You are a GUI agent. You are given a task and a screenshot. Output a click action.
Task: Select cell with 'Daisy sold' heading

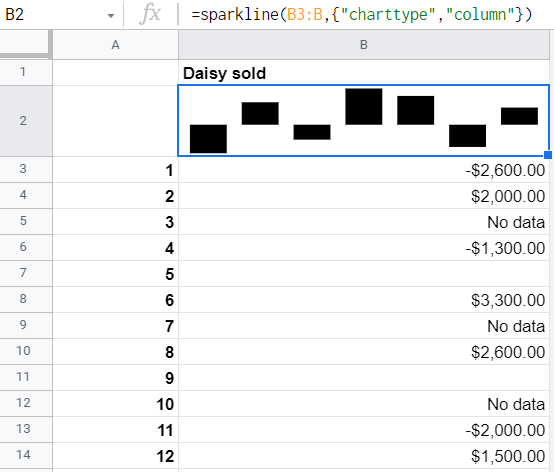[364, 73]
